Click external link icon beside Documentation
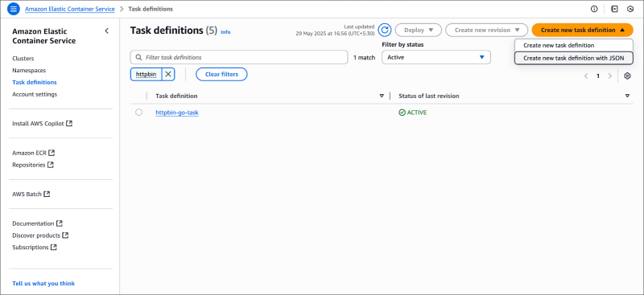The width and height of the screenshot is (644, 295). click(x=60, y=223)
